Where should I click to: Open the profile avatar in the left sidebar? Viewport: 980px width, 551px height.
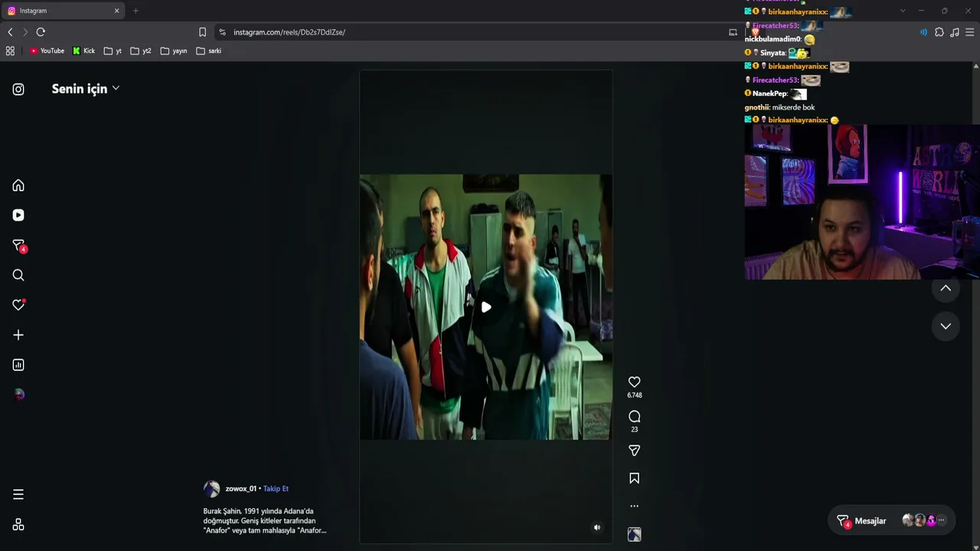[x=18, y=395]
